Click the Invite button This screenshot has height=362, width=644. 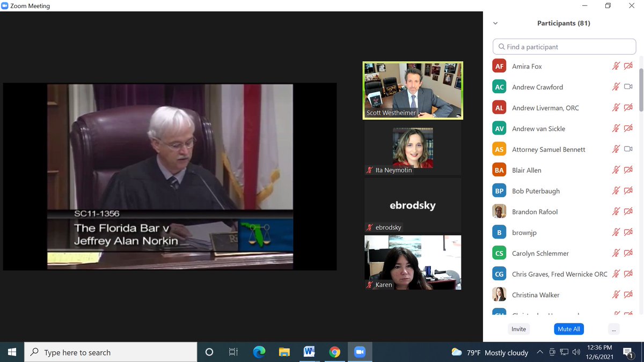pos(519,329)
